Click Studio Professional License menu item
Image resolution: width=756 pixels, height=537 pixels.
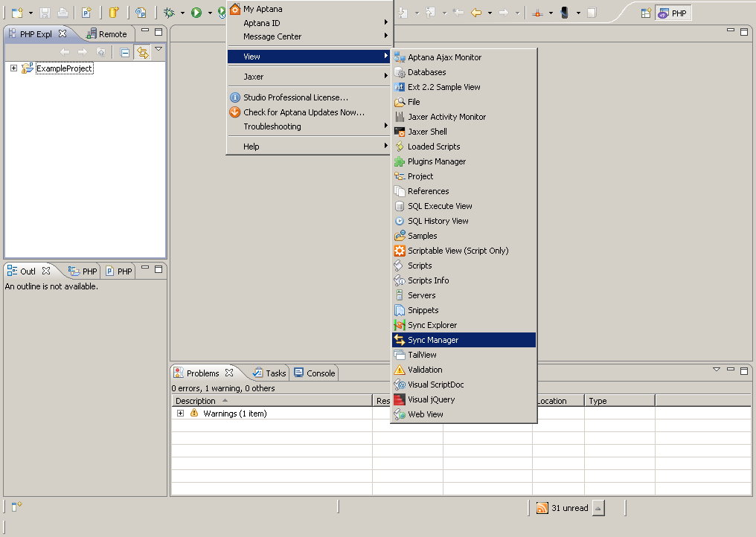point(309,97)
